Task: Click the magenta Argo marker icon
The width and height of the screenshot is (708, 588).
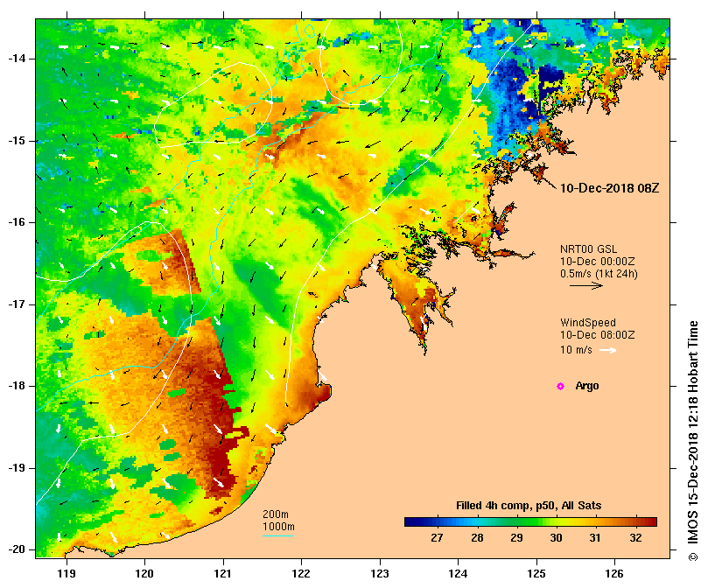Action: [560, 386]
